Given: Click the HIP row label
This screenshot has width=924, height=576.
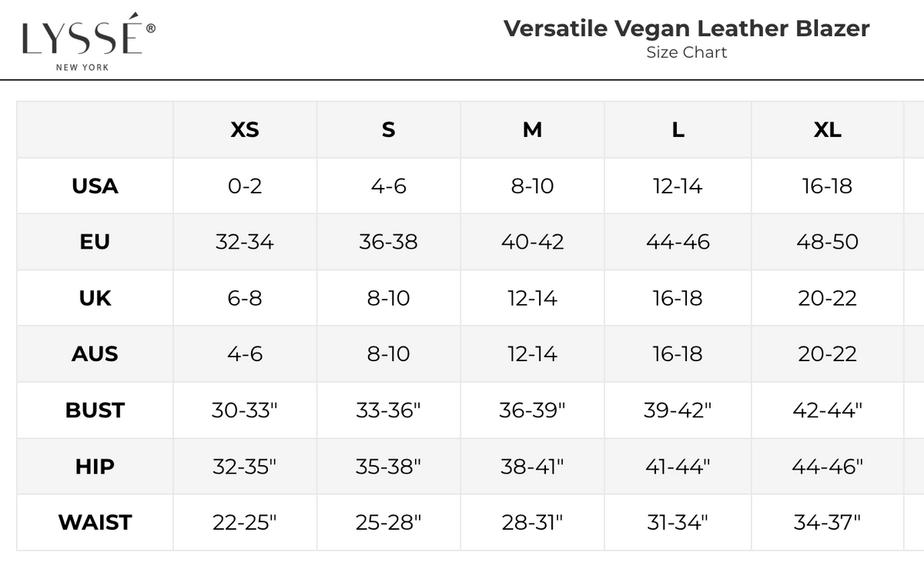Looking at the screenshot, I should (95, 467).
